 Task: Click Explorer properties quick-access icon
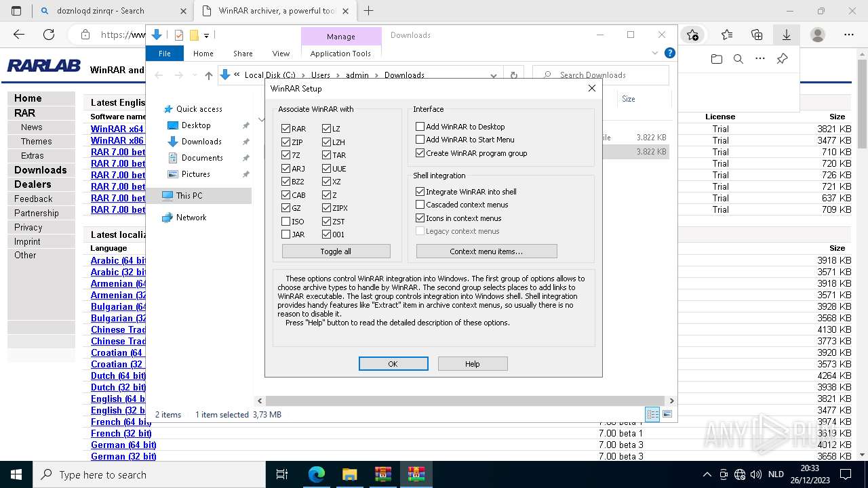click(x=179, y=35)
